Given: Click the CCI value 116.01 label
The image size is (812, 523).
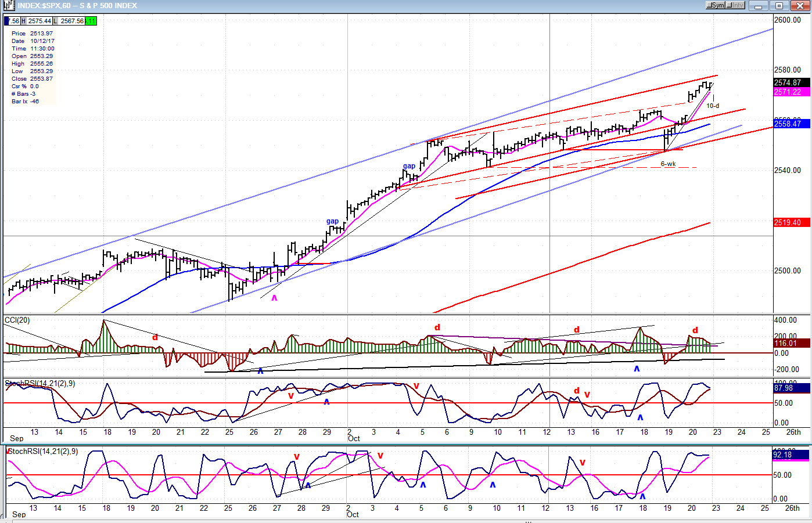Looking at the screenshot, I should click(x=791, y=344).
